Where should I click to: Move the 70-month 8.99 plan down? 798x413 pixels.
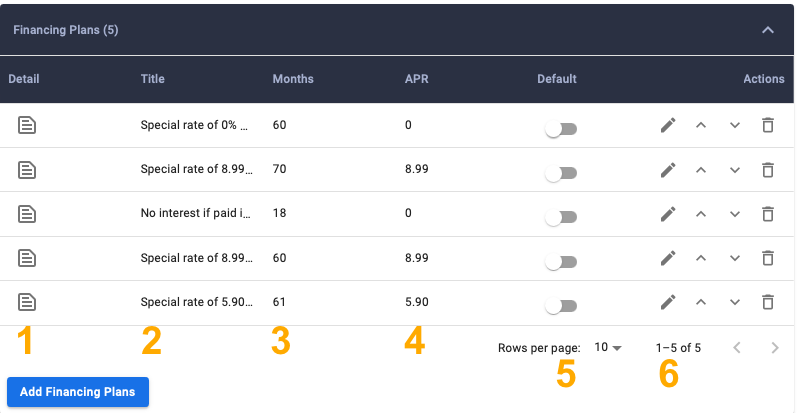[734, 169]
